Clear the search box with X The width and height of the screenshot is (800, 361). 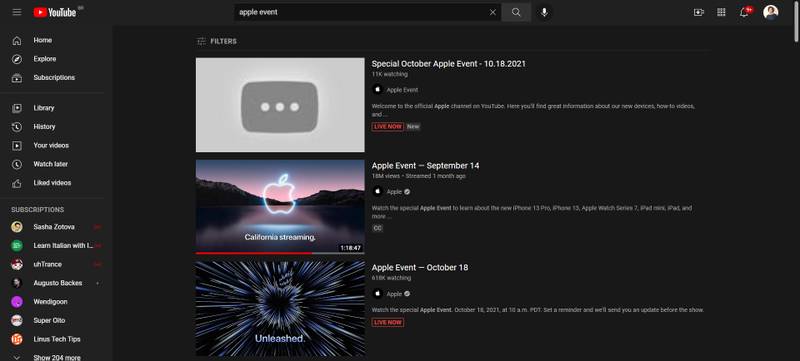click(492, 12)
